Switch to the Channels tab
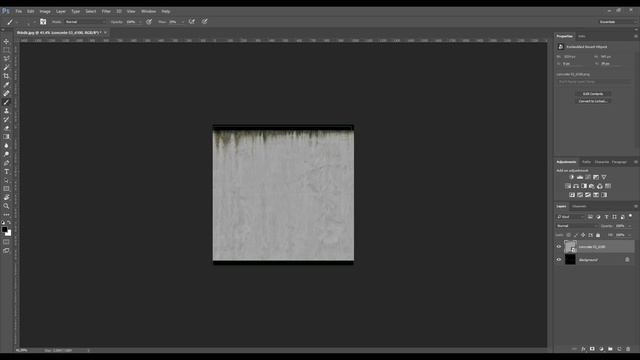This screenshot has height=360, width=640. click(x=579, y=207)
